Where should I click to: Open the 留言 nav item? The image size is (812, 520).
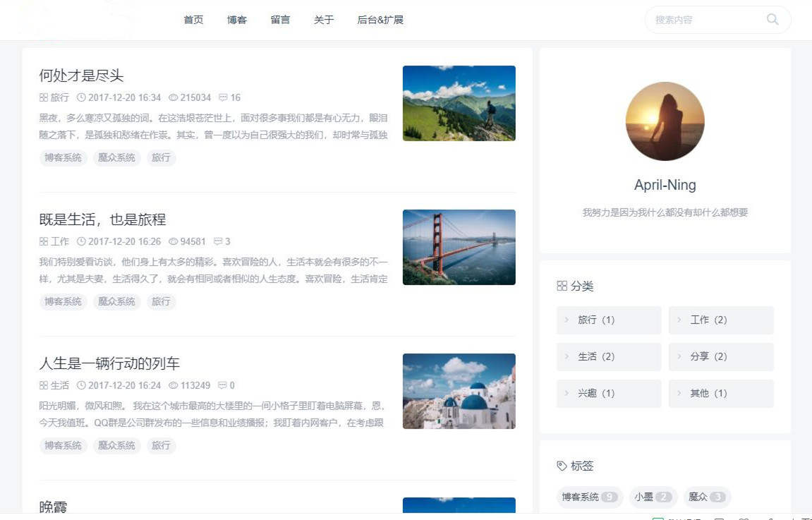point(280,20)
